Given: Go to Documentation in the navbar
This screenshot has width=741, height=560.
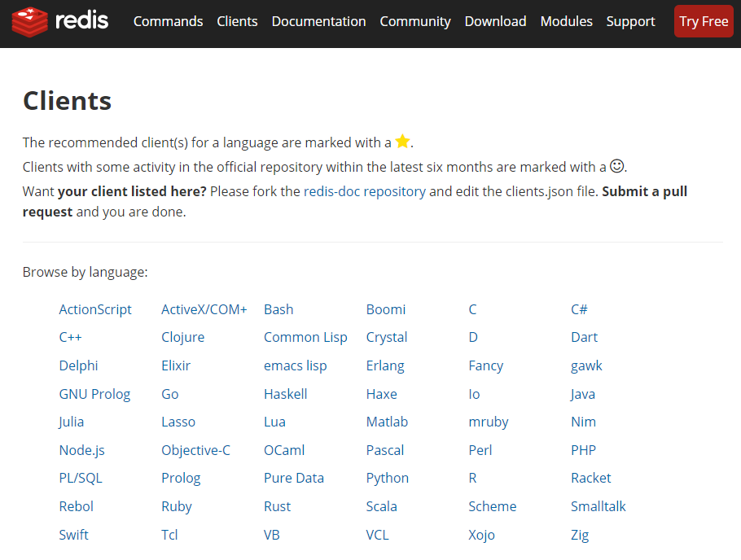Looking at the screenshot, I should coord(318,21).
